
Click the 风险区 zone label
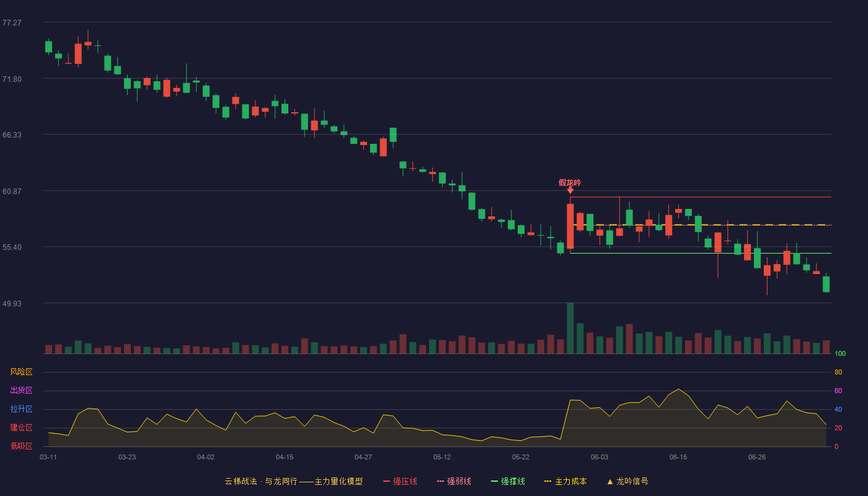click(21, 372)
